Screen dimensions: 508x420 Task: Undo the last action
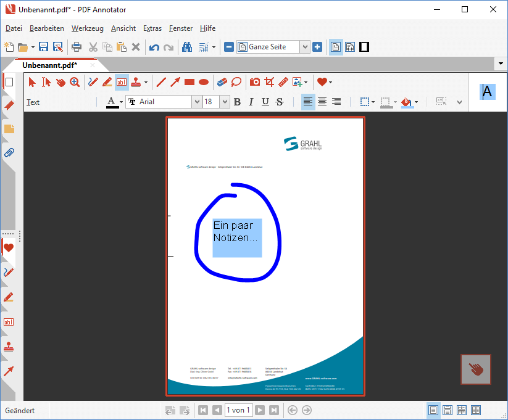pyautogui.click(x=154, y=47)
